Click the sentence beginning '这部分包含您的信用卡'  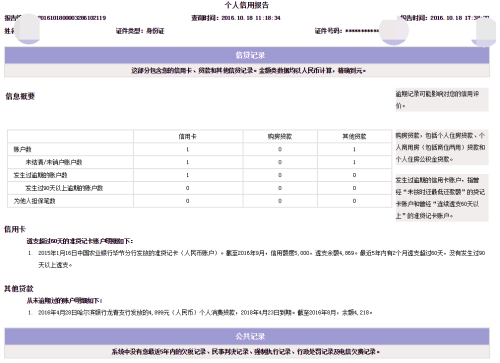point(248,71)
